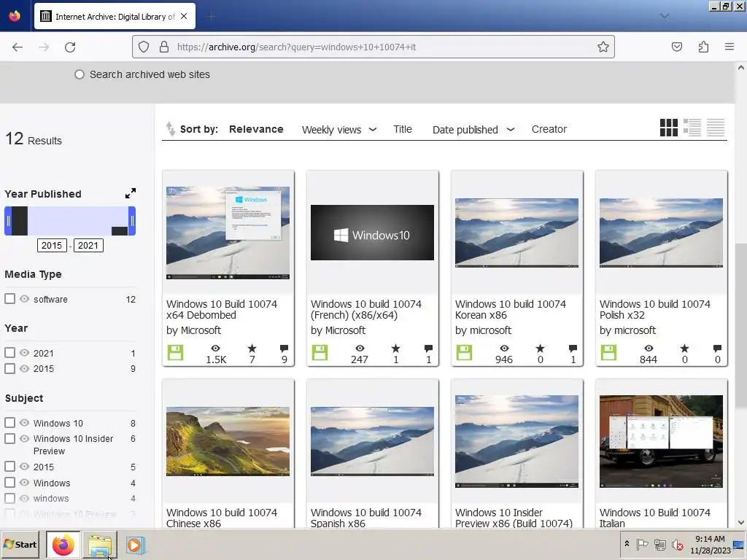The height and width of the screenshot is (560, 747).
Task: Open the Spanish x86 desktop thumbnail
Action: [372, 441]
